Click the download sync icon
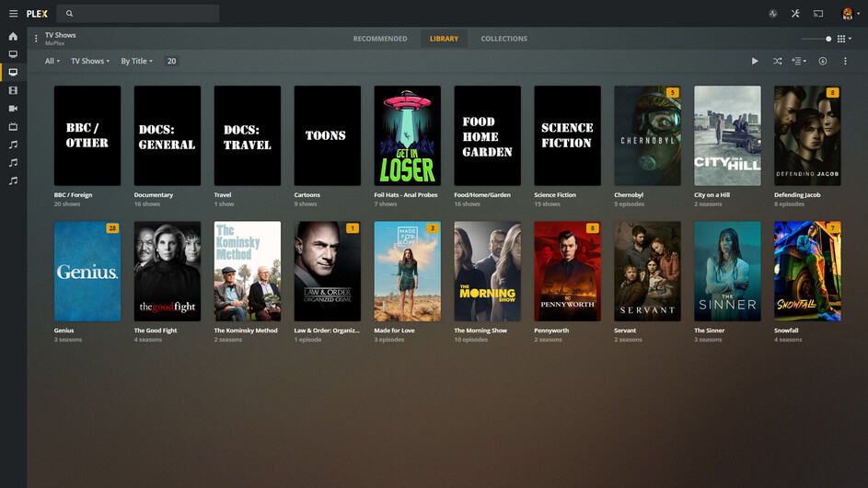 823,61
